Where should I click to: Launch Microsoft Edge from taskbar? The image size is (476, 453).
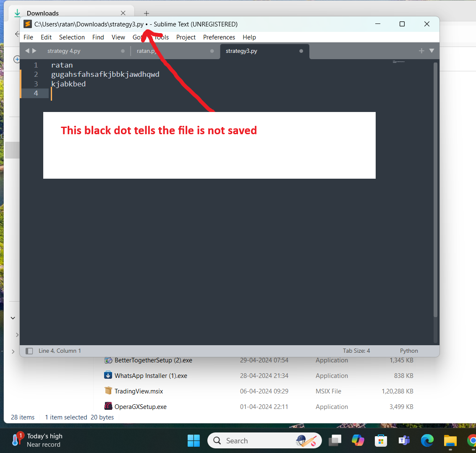pos(427,441)
